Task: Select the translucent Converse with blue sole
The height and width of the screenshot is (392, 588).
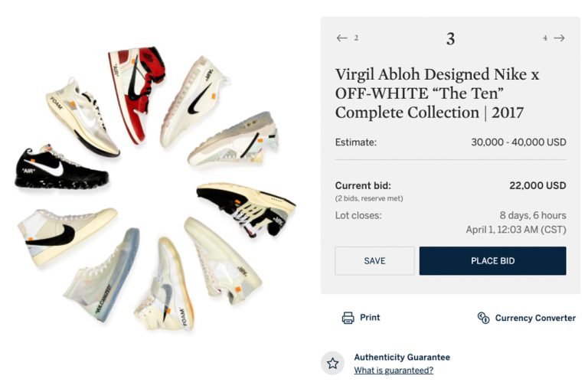Action: click(x=103, y=276)
